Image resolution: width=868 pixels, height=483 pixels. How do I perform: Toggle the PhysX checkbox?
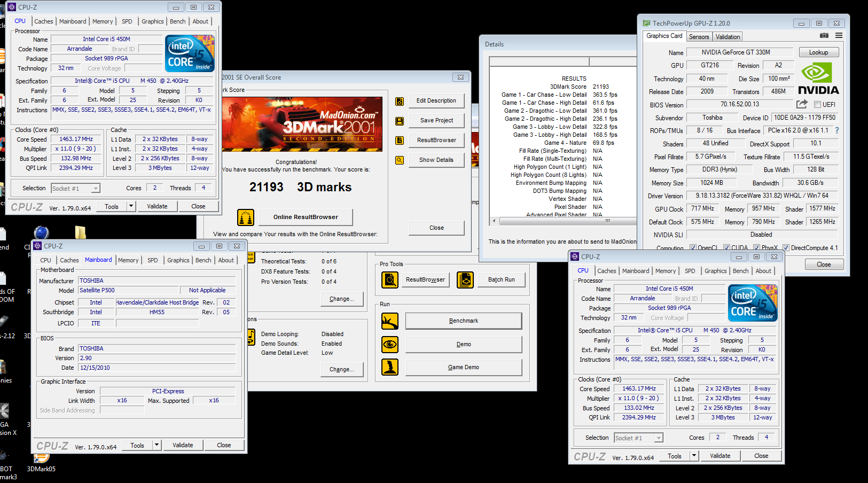pos(756,248)
